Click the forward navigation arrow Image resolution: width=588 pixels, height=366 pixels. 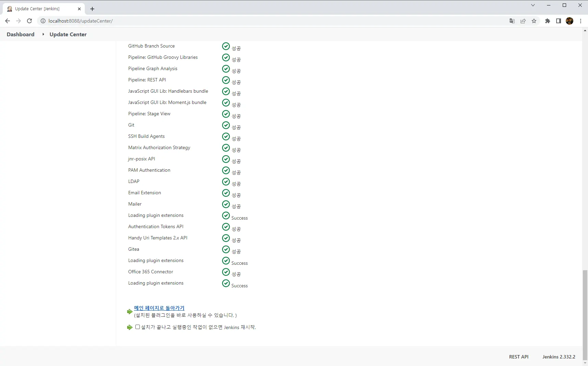[x=18, y=21]
